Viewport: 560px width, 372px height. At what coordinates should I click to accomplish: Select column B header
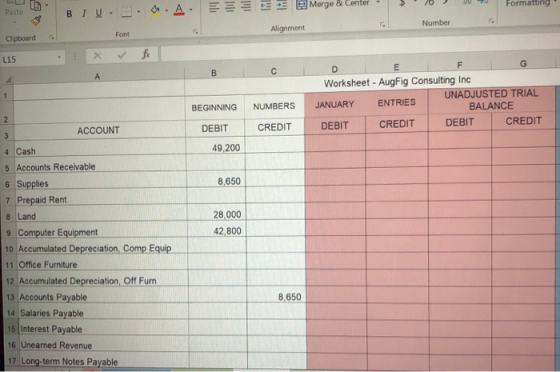[x=214, y=73]
